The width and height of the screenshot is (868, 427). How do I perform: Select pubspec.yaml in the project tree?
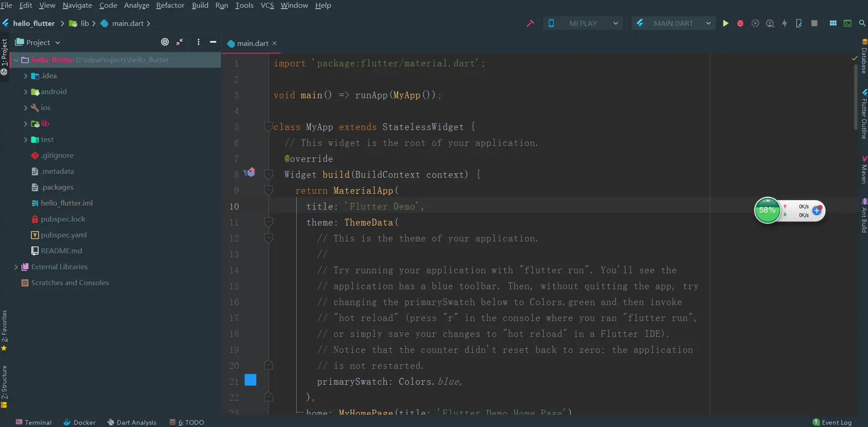(64, 235)
